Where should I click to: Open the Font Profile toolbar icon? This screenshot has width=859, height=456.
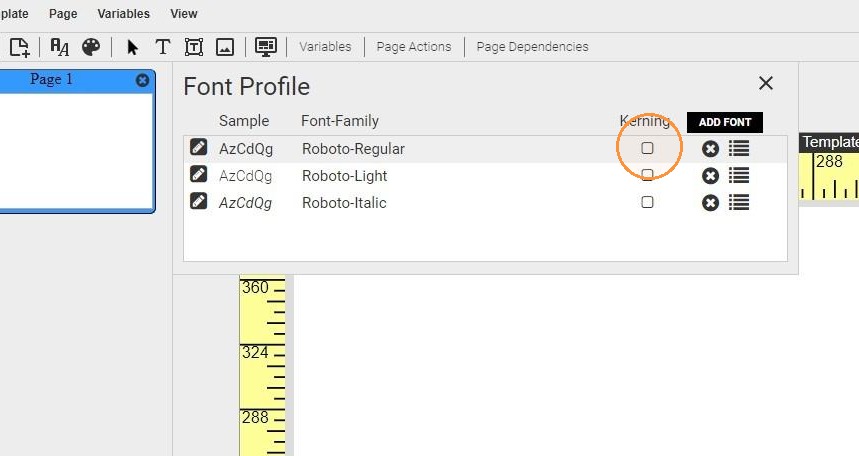[59, 47]
